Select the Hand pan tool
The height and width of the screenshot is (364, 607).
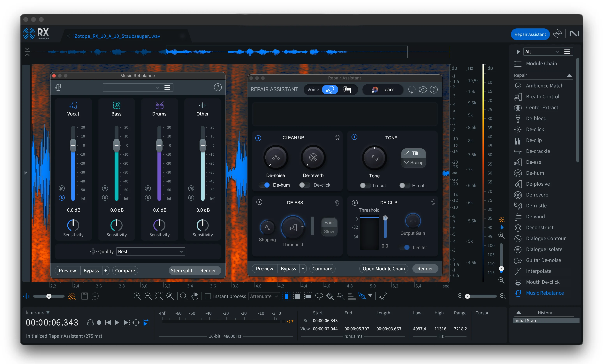194,296
